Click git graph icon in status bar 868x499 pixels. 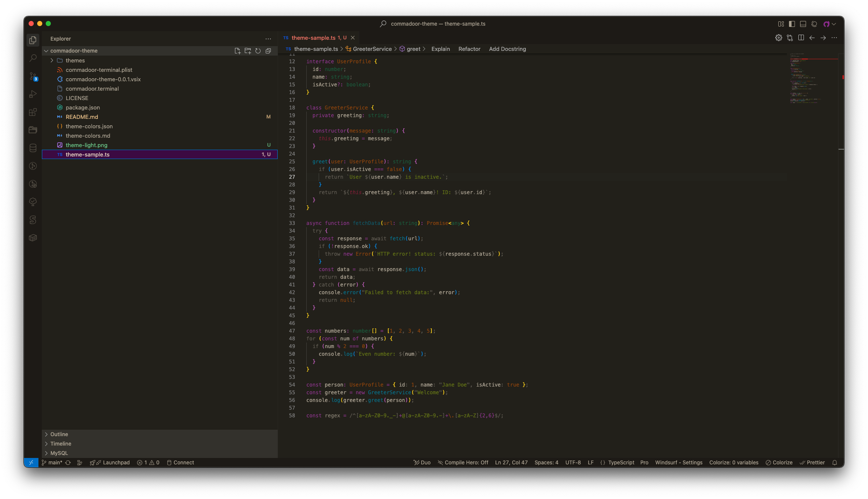coord(79,463)
